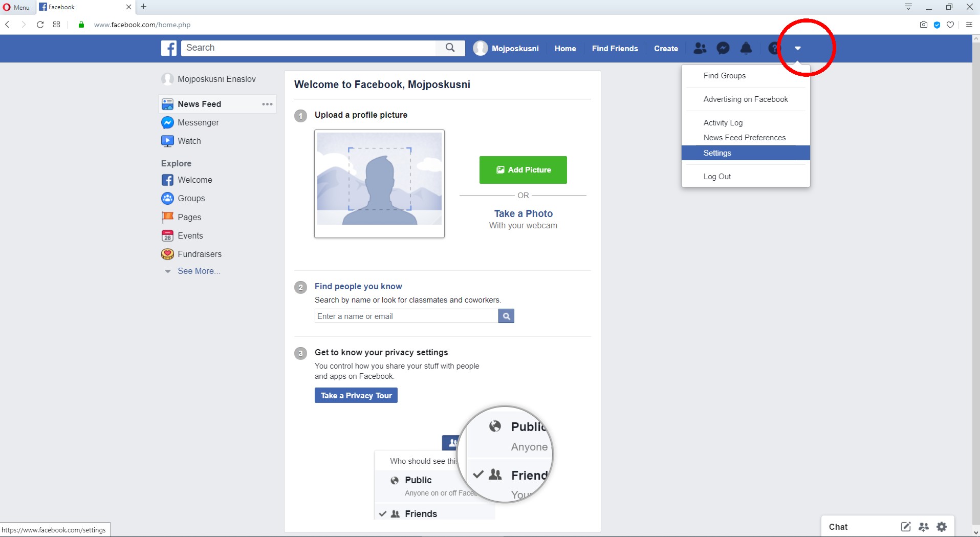Click the Facebook logo in header
This screenshot has width=980, height=537.
pos(169,48)
